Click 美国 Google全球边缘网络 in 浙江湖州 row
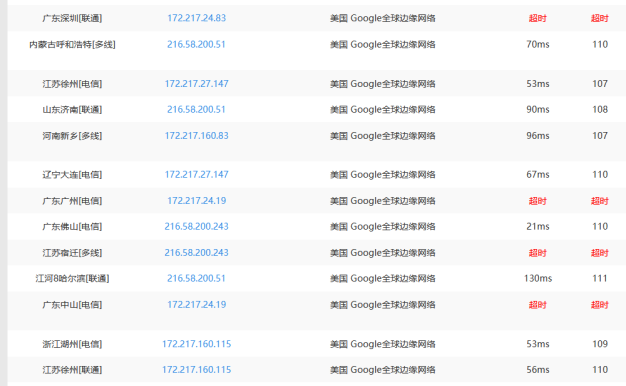This screenshot has height=386, width=626. click(x=382, y=344)
